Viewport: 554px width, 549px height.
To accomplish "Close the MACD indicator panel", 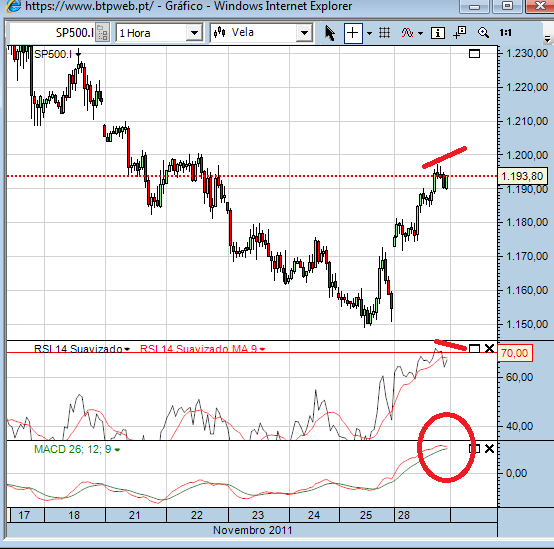I will click(489, 449).
